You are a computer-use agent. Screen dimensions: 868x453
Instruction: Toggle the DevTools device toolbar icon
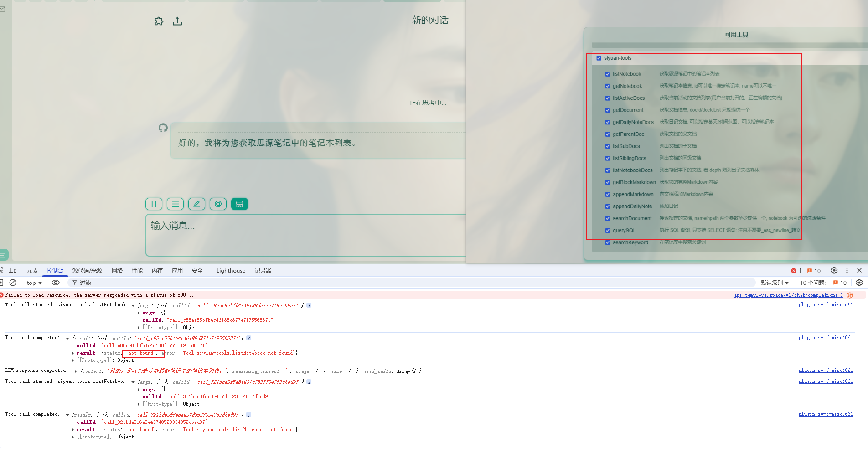coord(13,270)
